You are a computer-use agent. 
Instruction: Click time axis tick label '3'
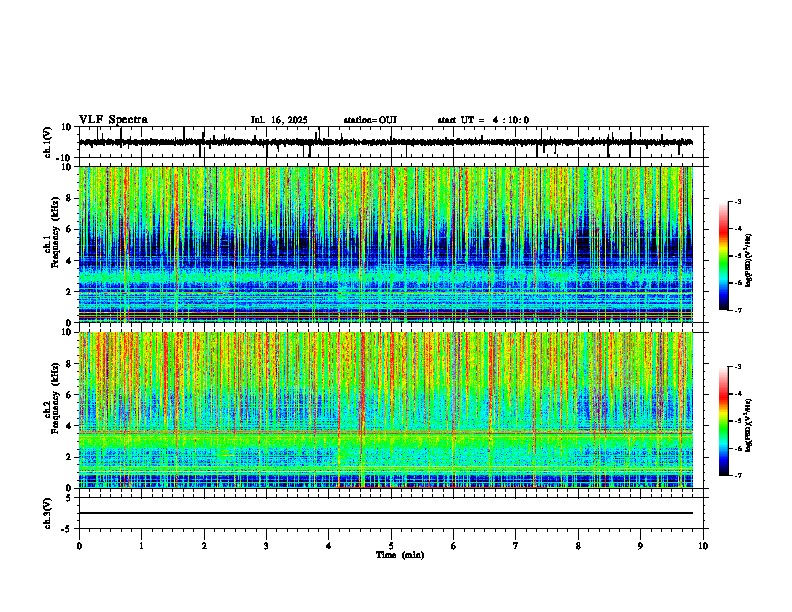(266, 546)
